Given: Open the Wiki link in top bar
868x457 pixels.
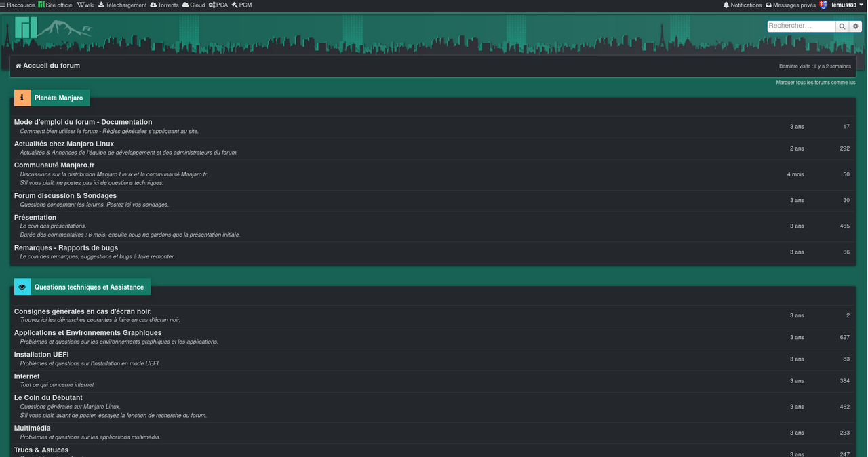Looking at the screenshot, I should (x=85, y=5).
